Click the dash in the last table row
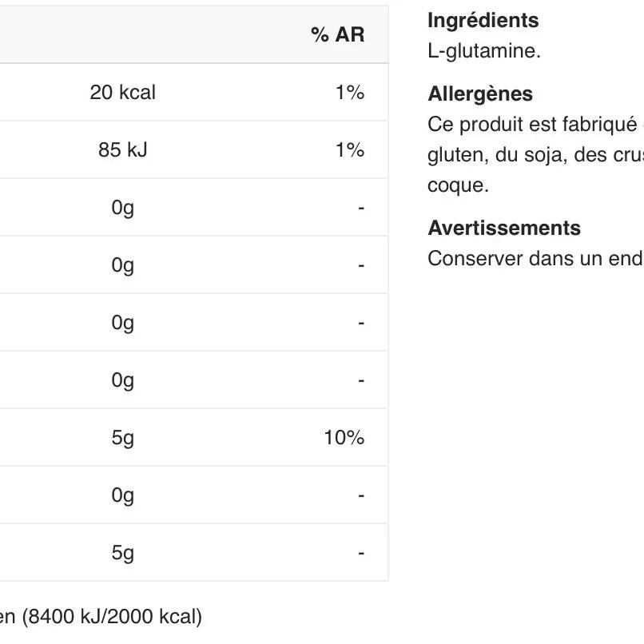The height and width of the screenshot is (644, 644). coord(361,553)
